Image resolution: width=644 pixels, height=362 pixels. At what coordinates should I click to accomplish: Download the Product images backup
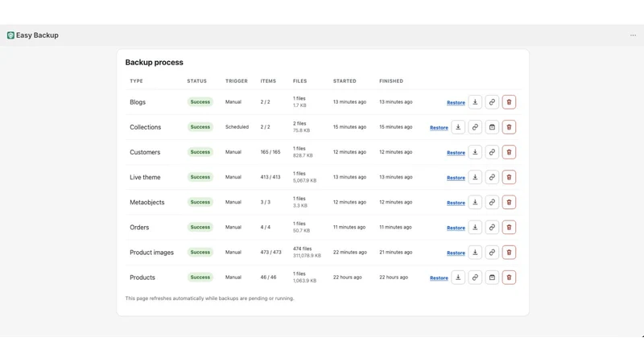pyautogui.click(x=475, y=253)
